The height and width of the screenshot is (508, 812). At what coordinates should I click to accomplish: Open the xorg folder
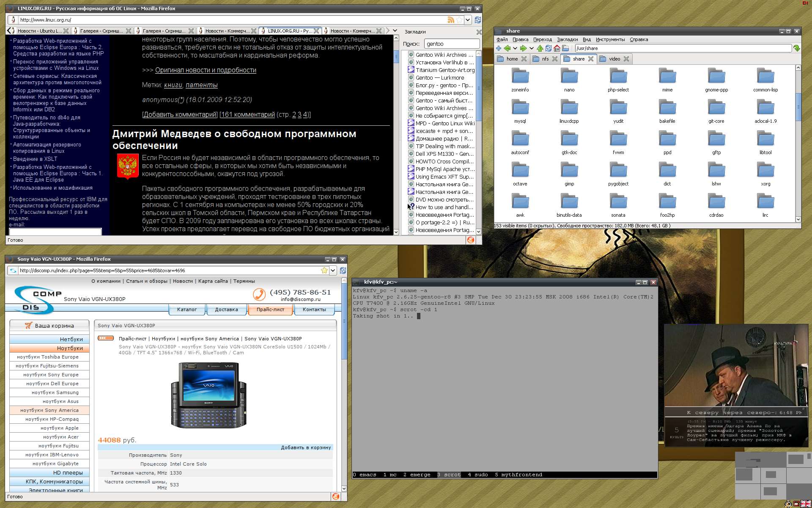[x=765, y=174]
